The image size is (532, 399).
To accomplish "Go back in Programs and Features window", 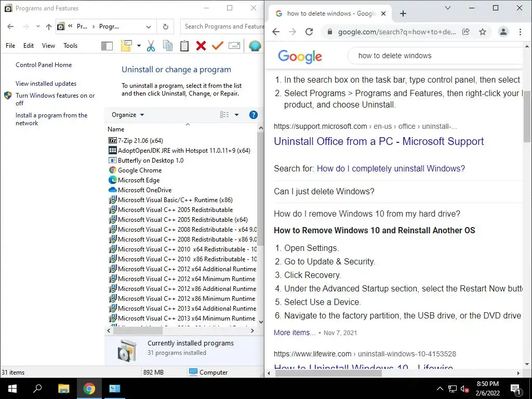I will coord(10,26).
